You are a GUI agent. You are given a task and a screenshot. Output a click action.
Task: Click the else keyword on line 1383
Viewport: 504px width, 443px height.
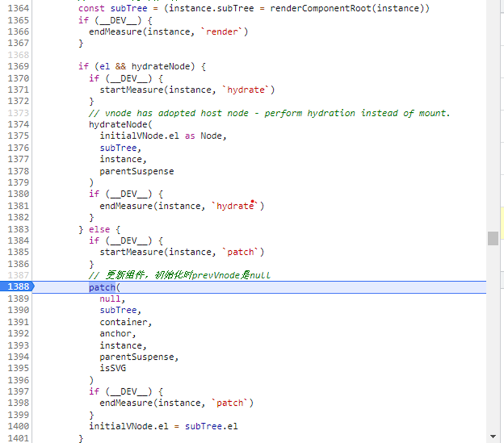(99, 229)
